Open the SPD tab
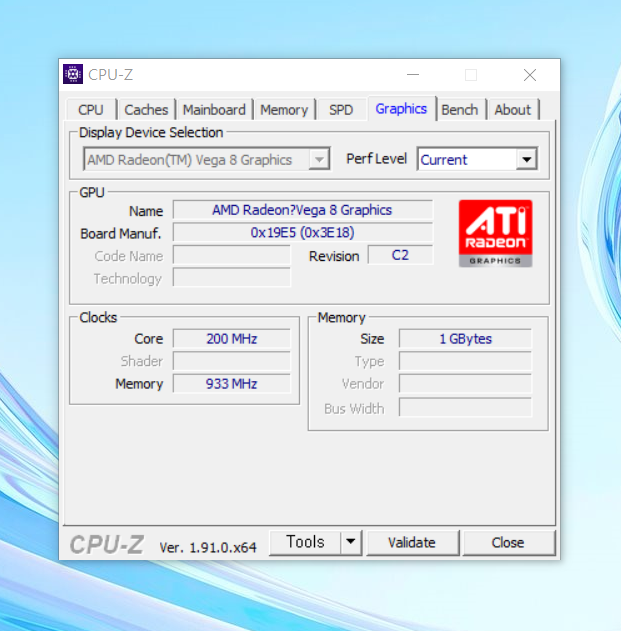621x631 pixels. (341, 109)
